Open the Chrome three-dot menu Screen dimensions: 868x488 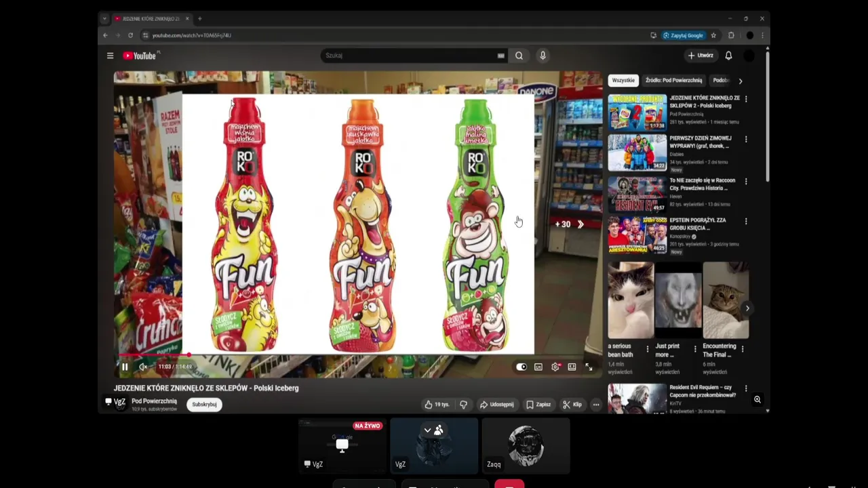[762, 35]
